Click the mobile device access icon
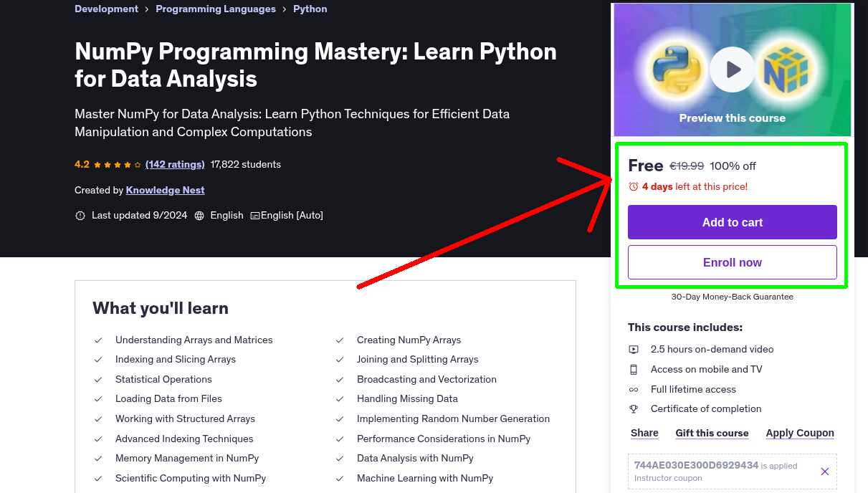Screen dimensions: 868x493 634,370
